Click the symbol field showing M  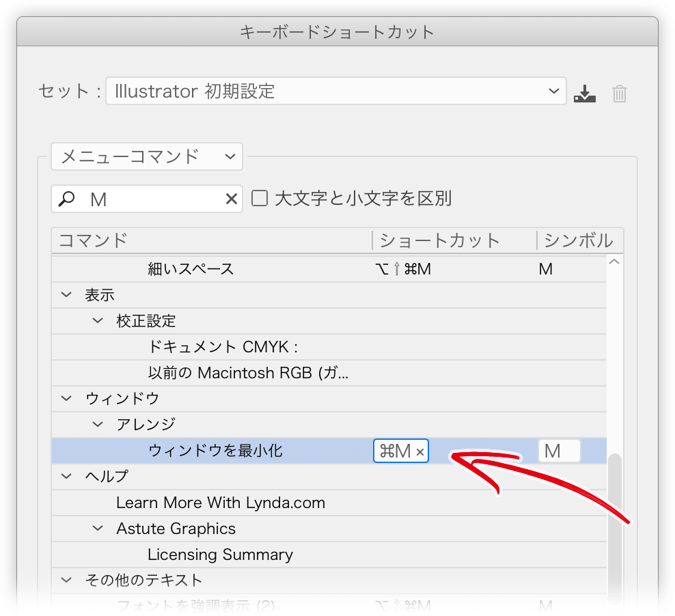pos(560,451)
